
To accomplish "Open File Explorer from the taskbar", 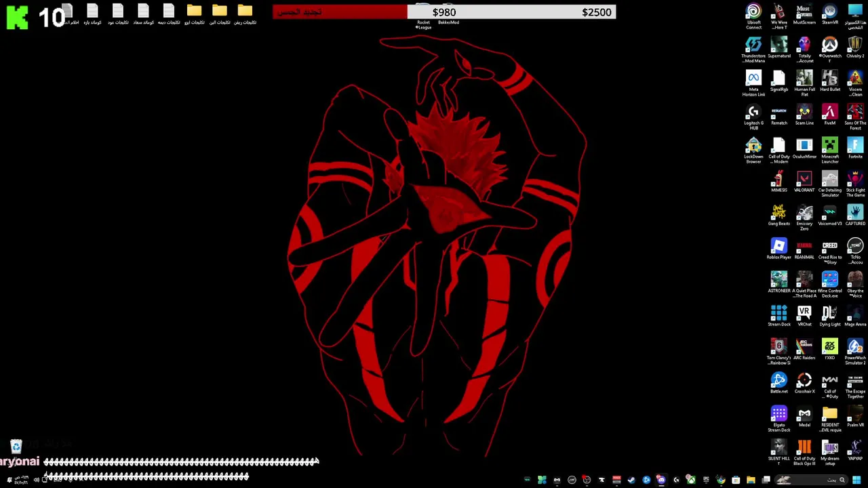I will point(751,480).
